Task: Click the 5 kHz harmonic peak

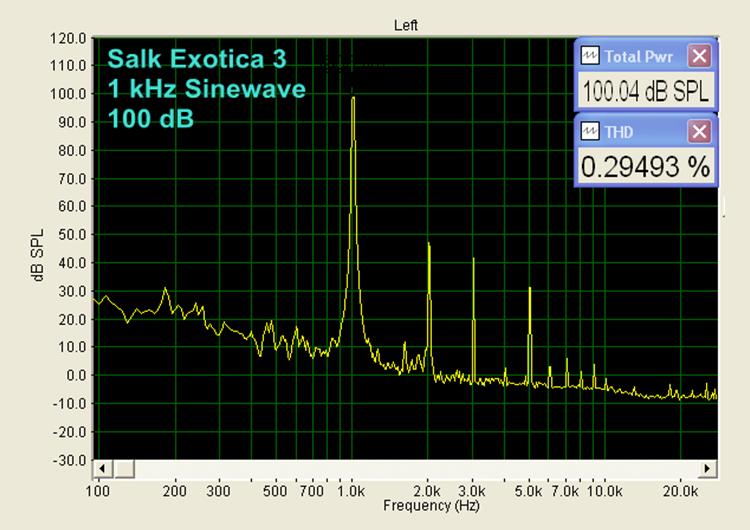Action: (530, 288)
